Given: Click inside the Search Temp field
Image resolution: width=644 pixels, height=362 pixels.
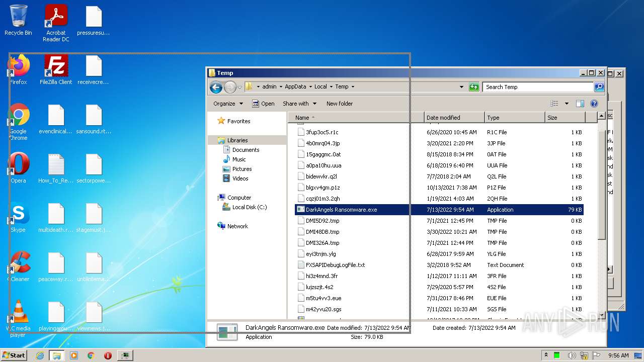Looking at the screenshot, I should (x=537, y=87).
